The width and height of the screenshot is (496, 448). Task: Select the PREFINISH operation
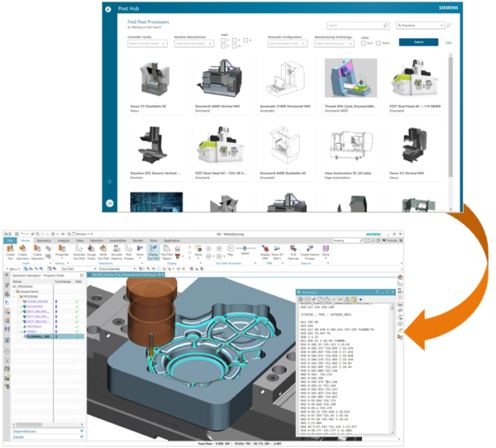[34, 326]
